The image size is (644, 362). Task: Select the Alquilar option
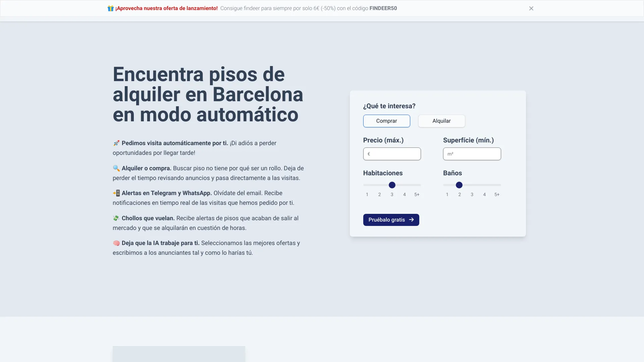click(441, 121)
